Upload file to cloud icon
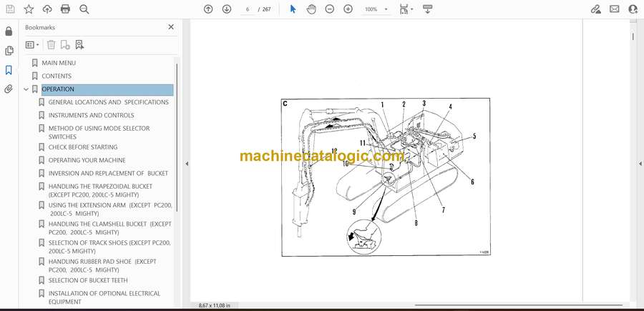This screenshot has width=644, height=311. click(x=47, y=9)
